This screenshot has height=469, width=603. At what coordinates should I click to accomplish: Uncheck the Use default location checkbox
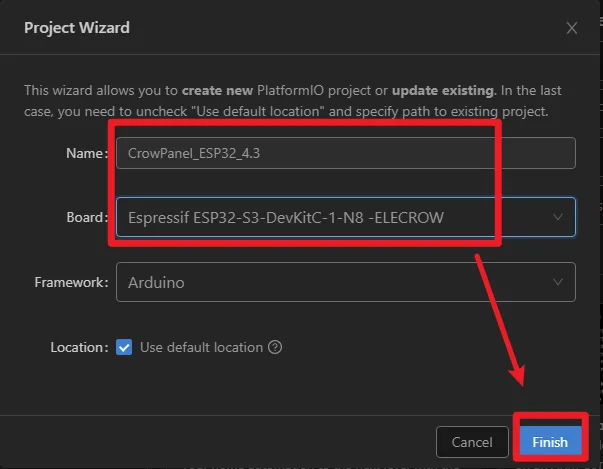click(124, 347)
